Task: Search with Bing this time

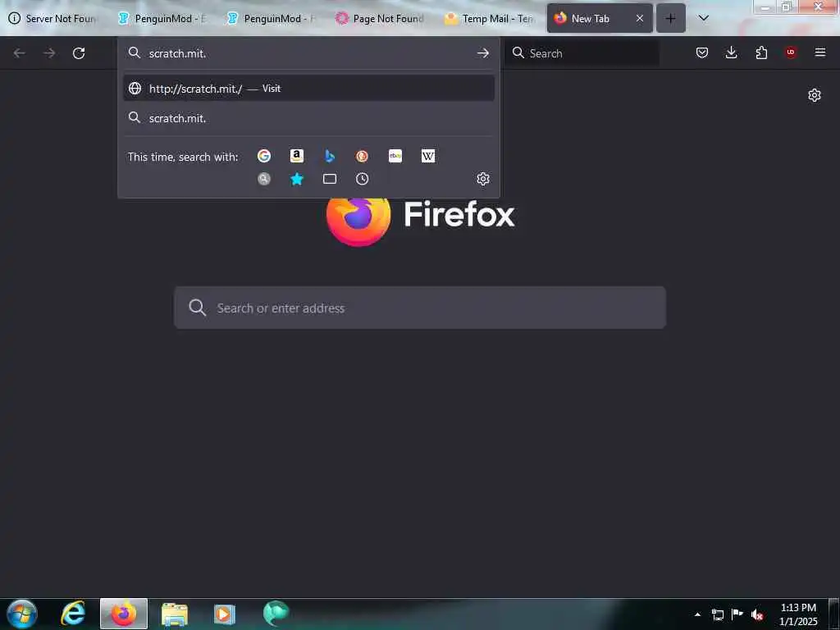Action: pos(330,156)
